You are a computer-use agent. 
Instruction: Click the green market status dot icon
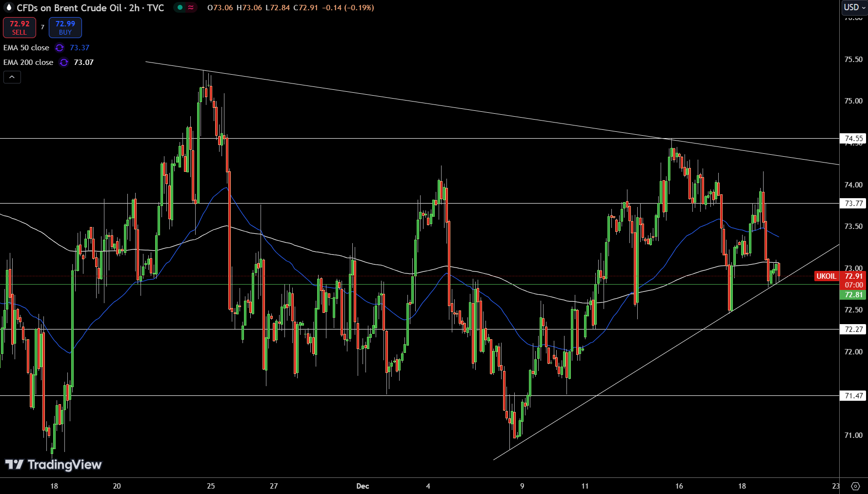point(180,7)
